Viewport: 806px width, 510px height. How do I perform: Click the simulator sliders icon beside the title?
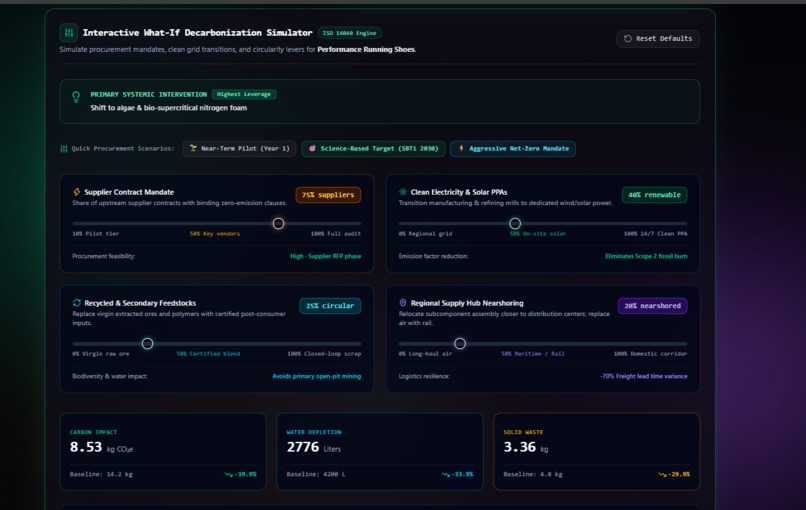point(68,33)
